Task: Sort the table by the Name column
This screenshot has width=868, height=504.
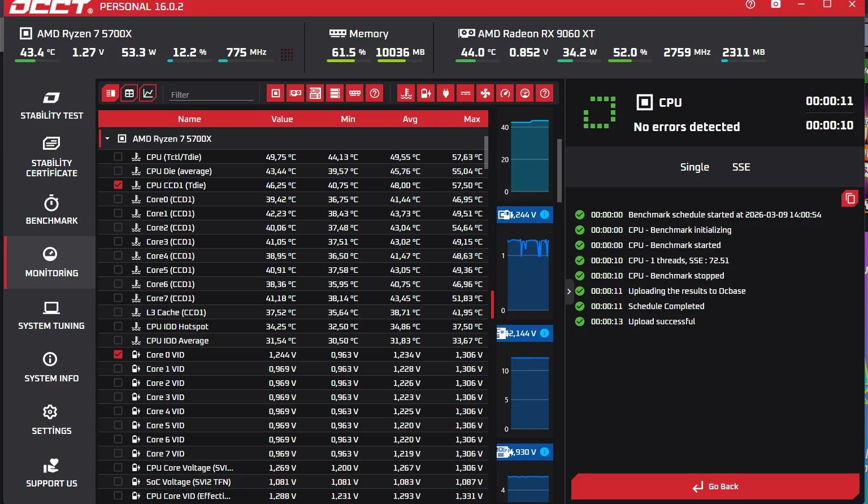Action: coord(189,119)
